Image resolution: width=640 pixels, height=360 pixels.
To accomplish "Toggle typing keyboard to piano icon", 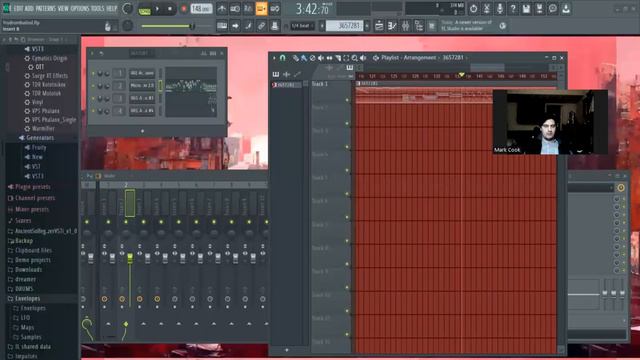I will [x=222, y=26].
